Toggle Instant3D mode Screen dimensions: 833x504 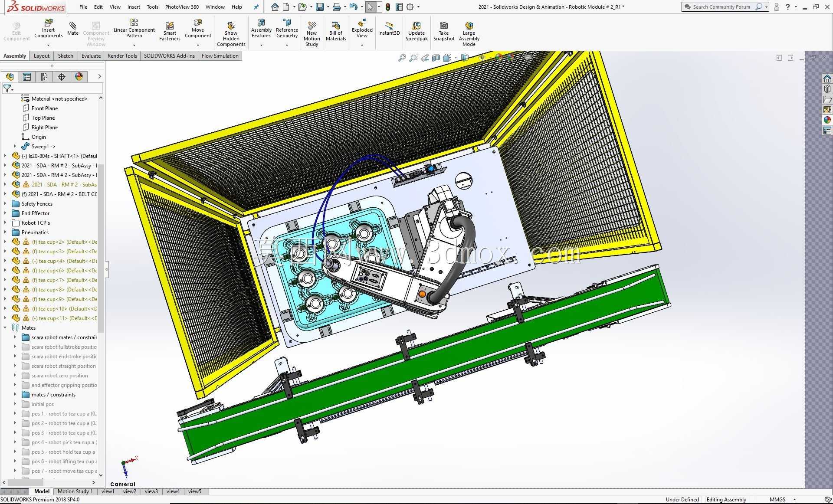(x=389, y=29)
